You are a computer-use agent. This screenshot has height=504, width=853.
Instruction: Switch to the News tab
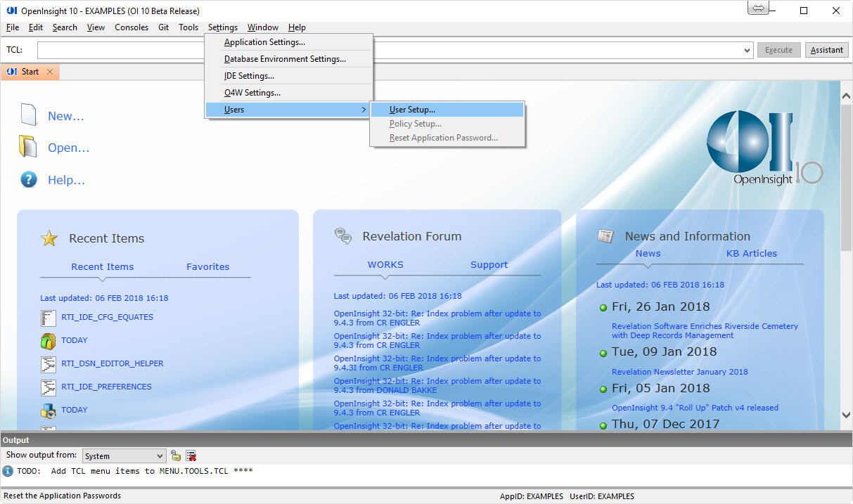(648, 254)
